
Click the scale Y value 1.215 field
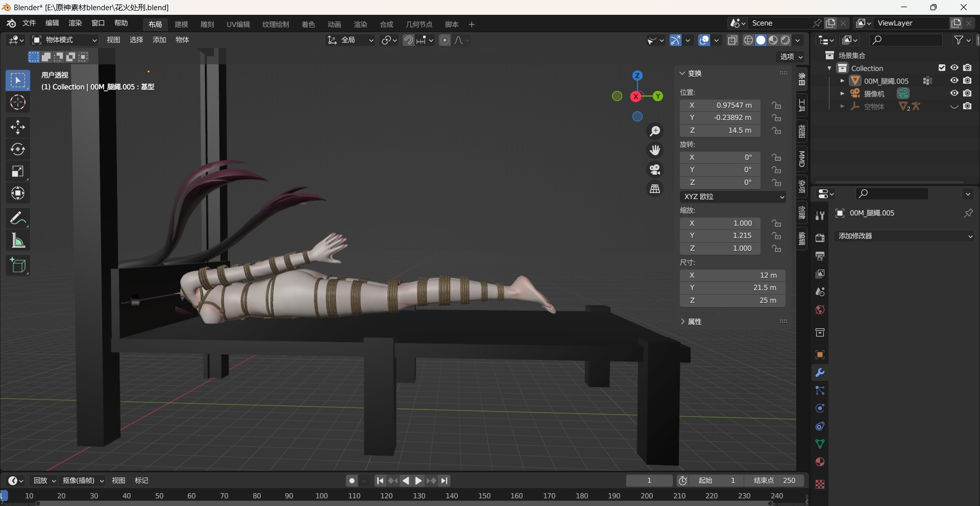720,236
